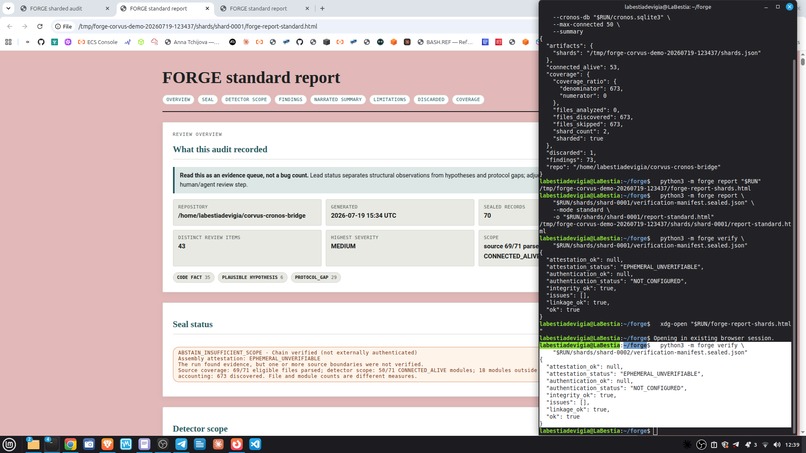Click the Telegram tray icon
The image size is (806, 453).
736,445
